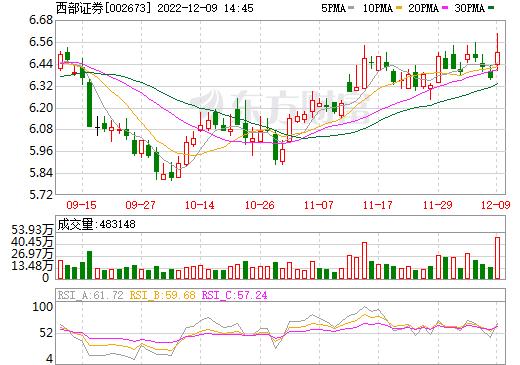
Task: Click the 6.56 price axis label
Action: [41, 42]
